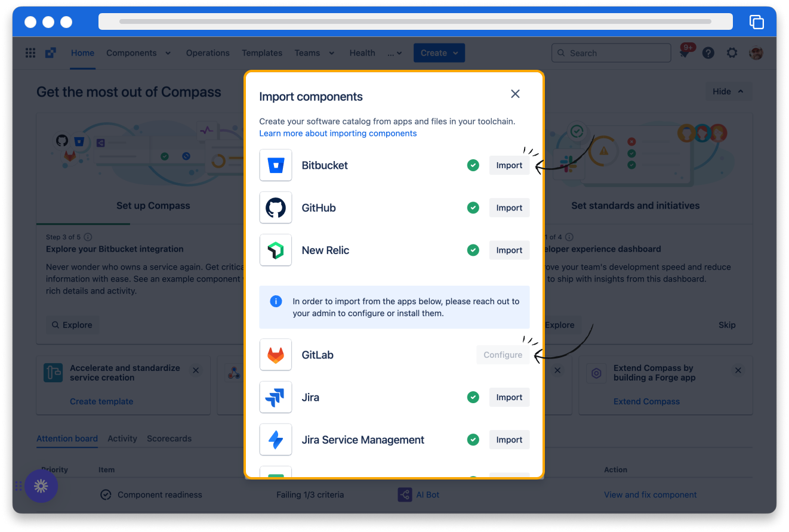The image size is (789, 532).
Task: Import components from Jira
Action: tap(509, 397)
